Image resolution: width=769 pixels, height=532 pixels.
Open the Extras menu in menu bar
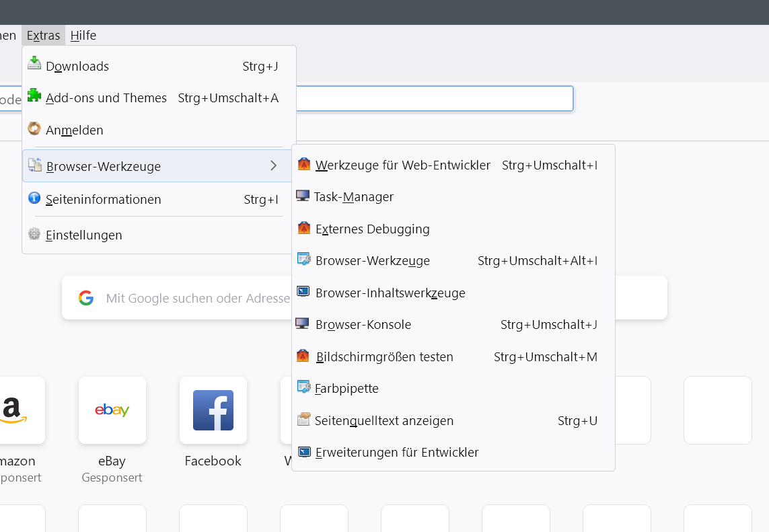(44, 36)
